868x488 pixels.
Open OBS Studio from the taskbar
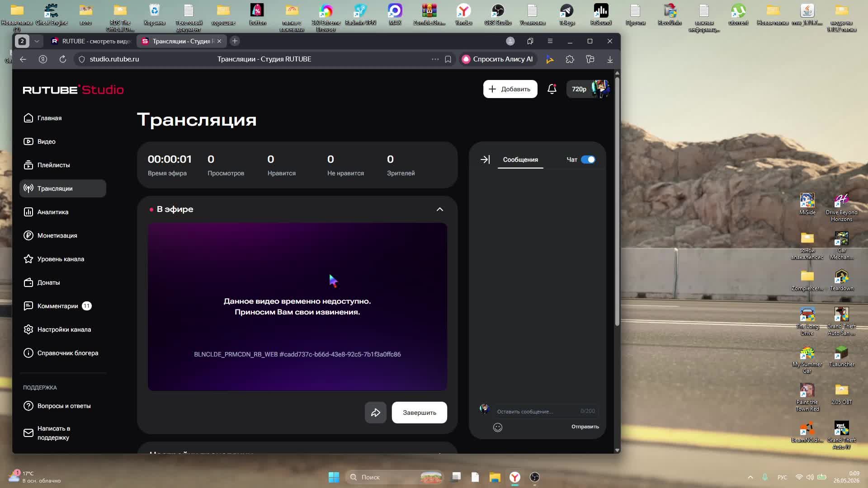point(535,477)
